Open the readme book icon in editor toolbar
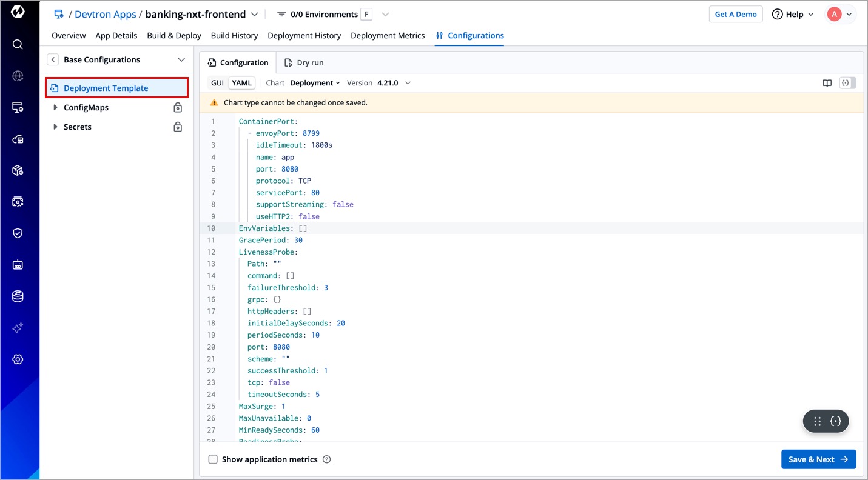 pyautogui.click(x=827, y=83)
